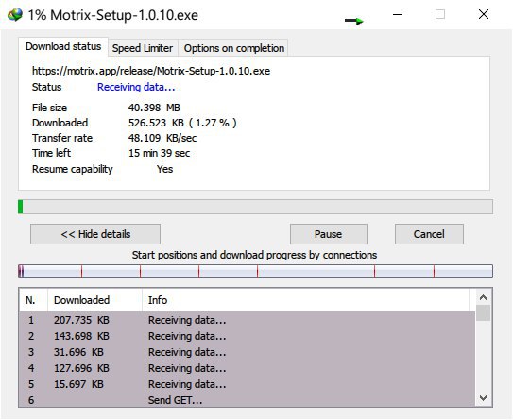The height and width of the screenshot is (420, 513).
Task: Switch to the Download status tab
Action: tap(63, 47)
